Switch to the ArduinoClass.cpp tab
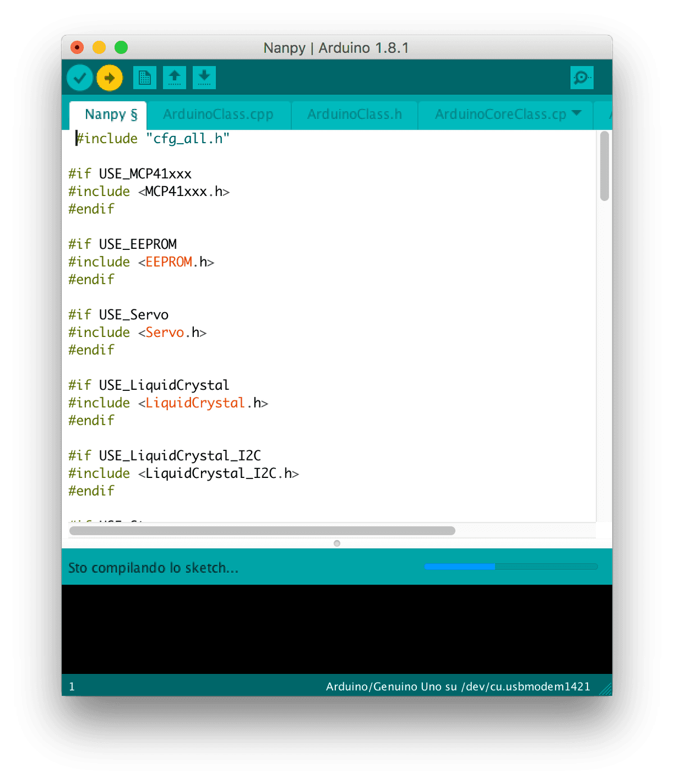 coord(218,114)
